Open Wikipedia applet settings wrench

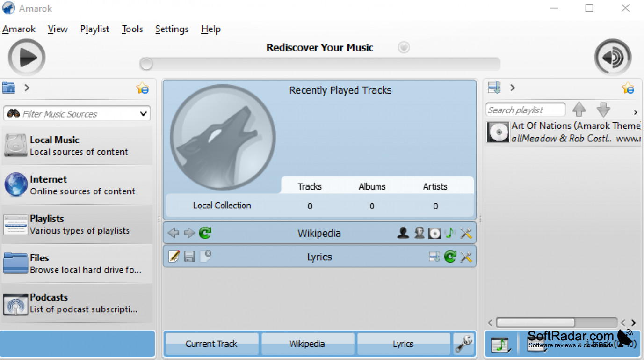[466, 233]
